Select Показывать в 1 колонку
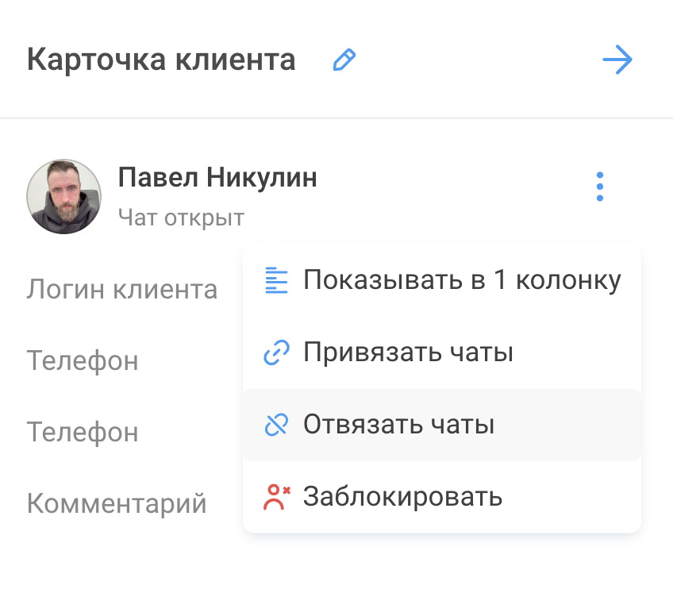 point(442,280)
